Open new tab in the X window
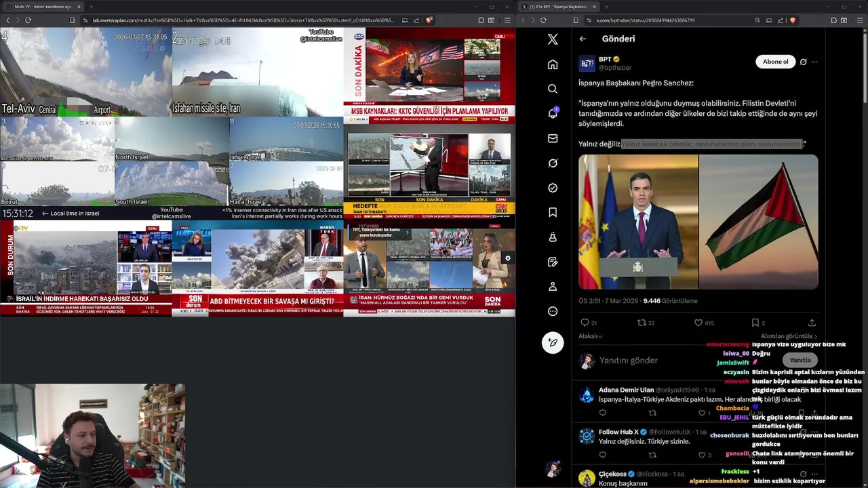Image resolution: width=868 pixels, height=488 pixels. [608, 7]
